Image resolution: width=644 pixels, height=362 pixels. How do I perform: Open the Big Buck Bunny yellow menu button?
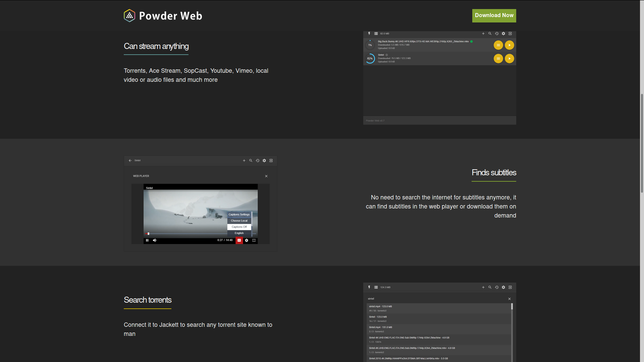[x=498, y=45]
